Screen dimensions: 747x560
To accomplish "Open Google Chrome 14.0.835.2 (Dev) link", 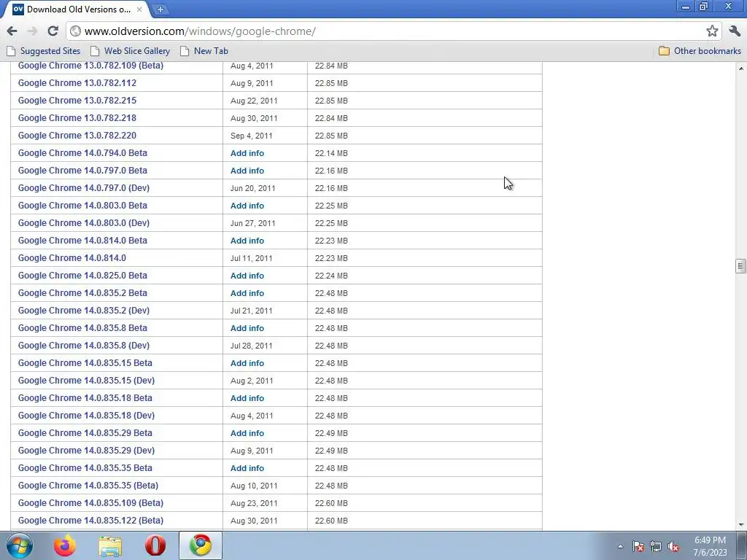I will click(x=84, y=311).
